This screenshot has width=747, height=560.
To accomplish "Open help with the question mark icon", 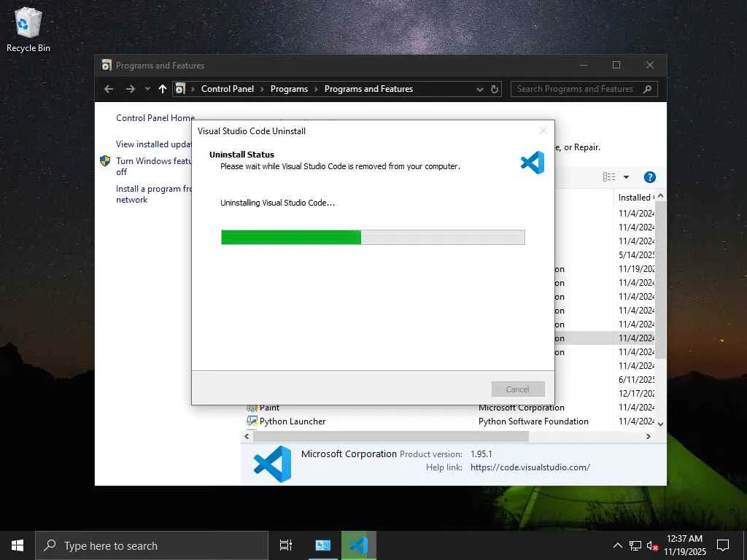I will tap(650, 177).
